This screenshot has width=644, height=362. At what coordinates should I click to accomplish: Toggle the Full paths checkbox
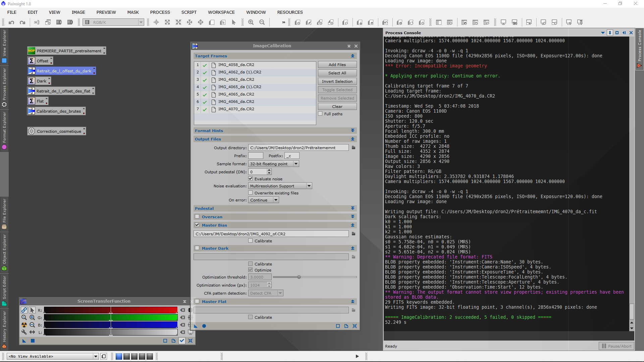(x=320, y=114)
